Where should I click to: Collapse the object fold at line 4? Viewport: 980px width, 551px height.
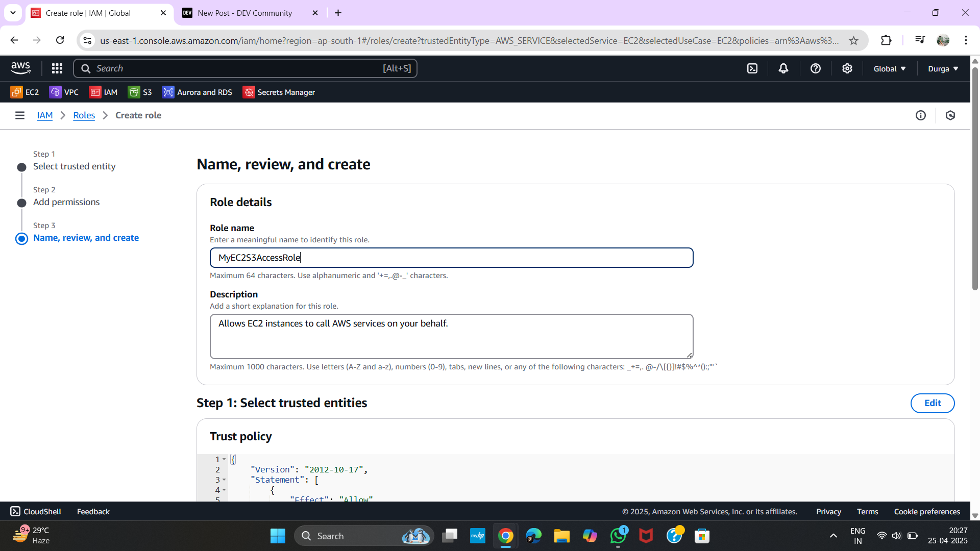pyautogui.click(x=224, y=490)
